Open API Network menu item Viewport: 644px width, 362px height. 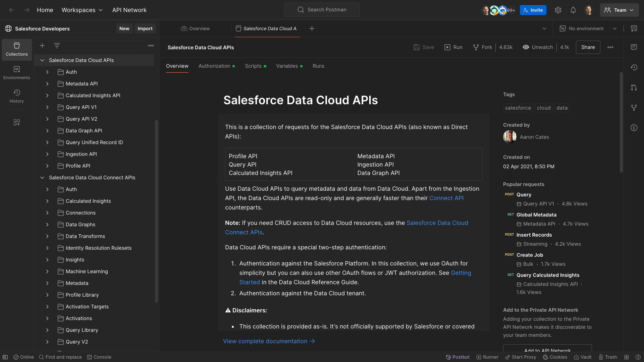click(x=129, y=10)
